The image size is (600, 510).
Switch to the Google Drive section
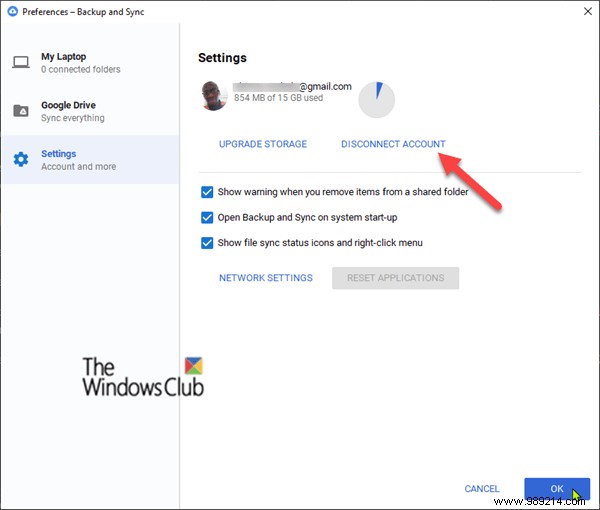pos(90,111)
